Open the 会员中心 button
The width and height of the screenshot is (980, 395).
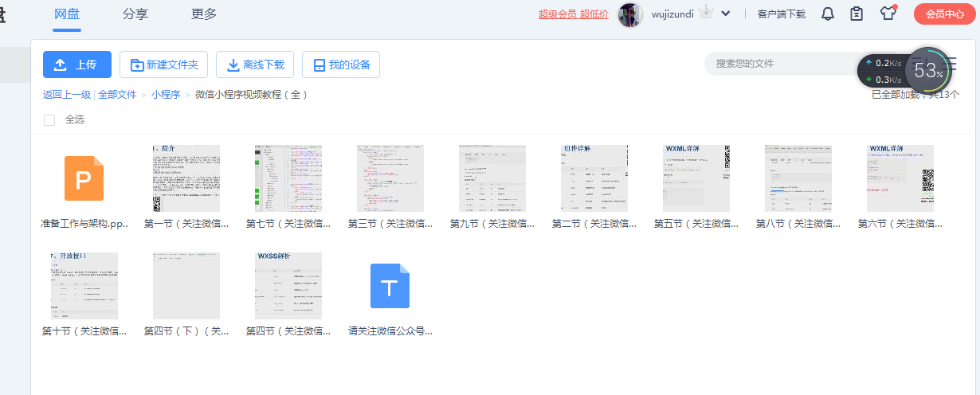click(944, 14)
